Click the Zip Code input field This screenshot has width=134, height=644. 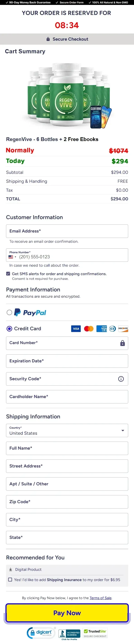(67, 502)
